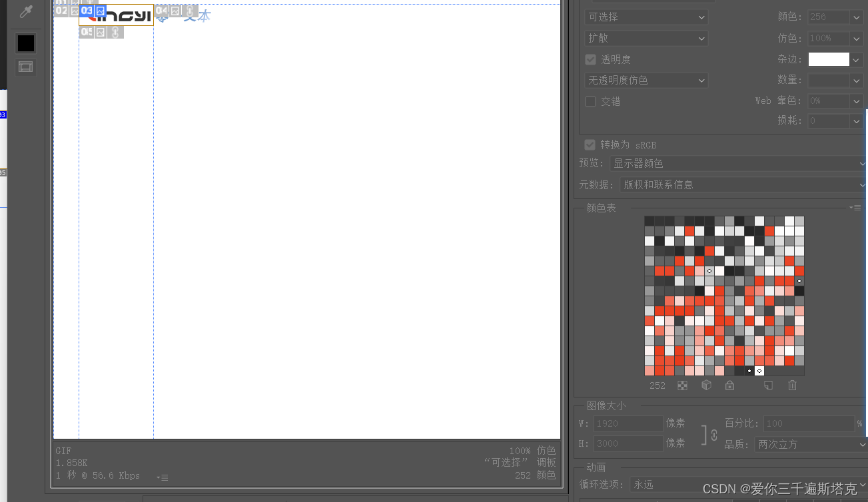Image resolution: width=868 pixels, height=502 pixels.
Task: Click the slice 04 link icon
Action: tap(190, 11)
